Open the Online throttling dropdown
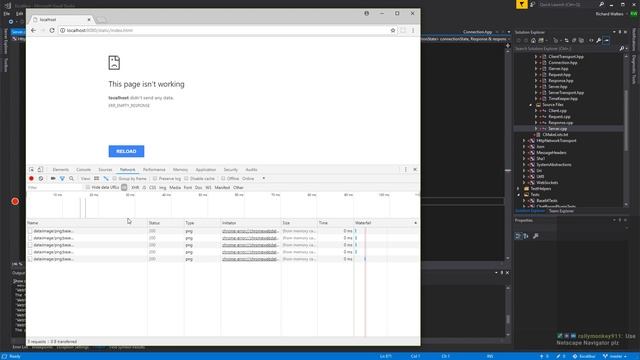Screen dimensions: 640x360 (x=254, y=179)
